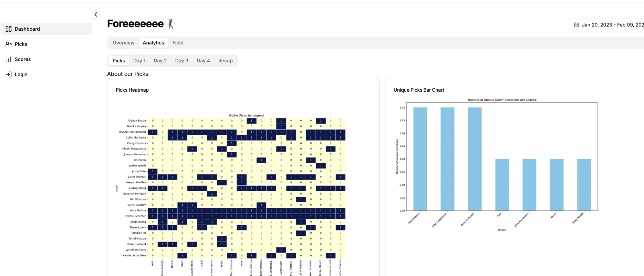
Task: Click the golfer emoji beside the title
Action: pos(171,23)
